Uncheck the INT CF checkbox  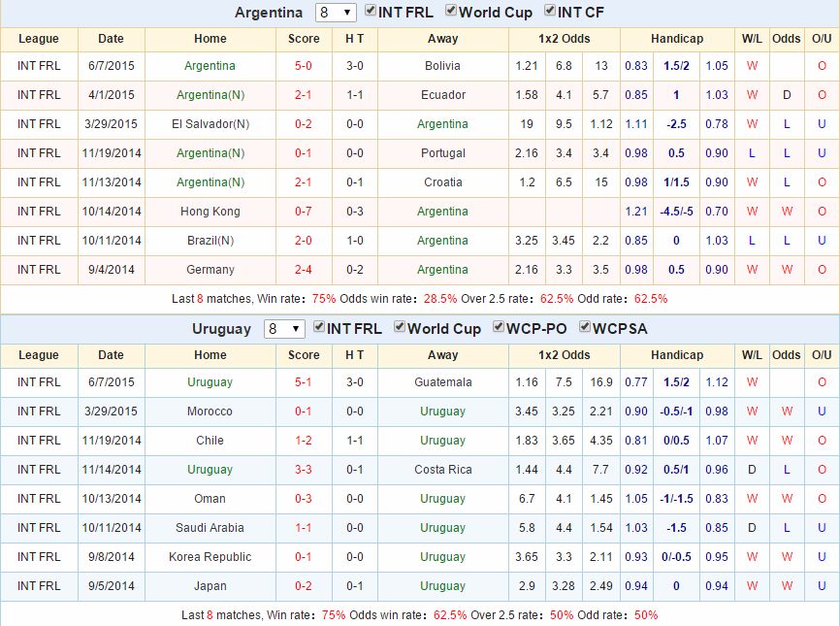click(x=550, y=11)
